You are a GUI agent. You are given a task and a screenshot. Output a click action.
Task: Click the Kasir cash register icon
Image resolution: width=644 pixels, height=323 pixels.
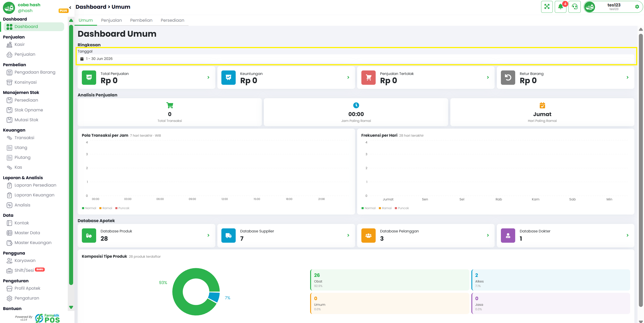click(x=9, y=45)
